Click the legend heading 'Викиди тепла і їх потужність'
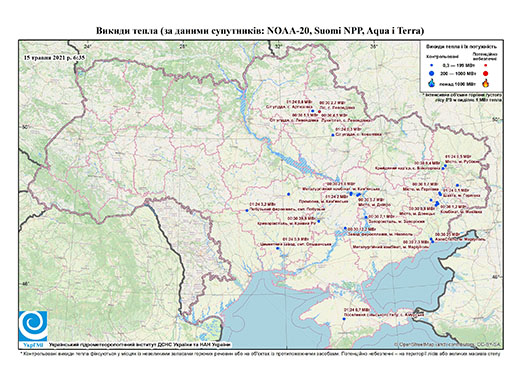 coord(462,46)
